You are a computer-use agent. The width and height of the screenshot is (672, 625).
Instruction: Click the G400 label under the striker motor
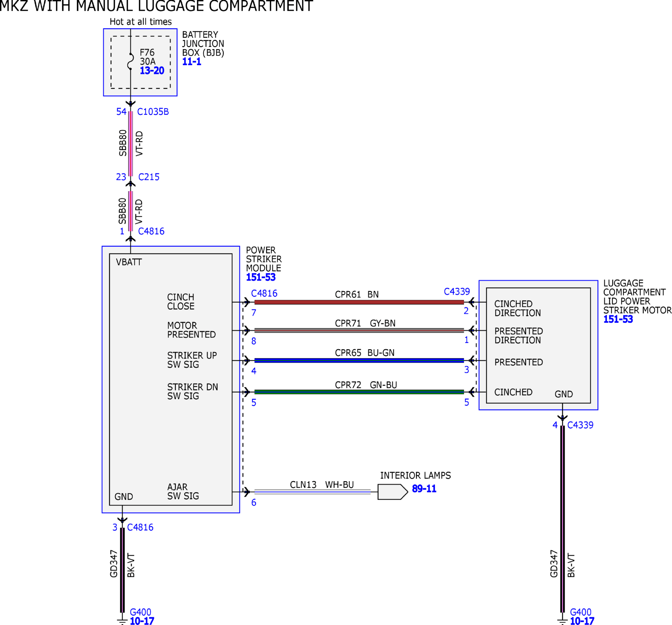click(581, 612)
